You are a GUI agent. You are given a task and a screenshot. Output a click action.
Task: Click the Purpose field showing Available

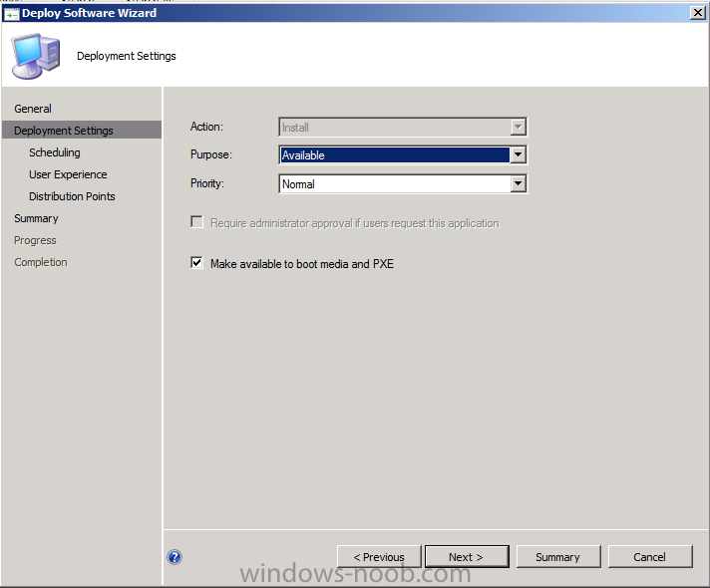coord(394,155)
